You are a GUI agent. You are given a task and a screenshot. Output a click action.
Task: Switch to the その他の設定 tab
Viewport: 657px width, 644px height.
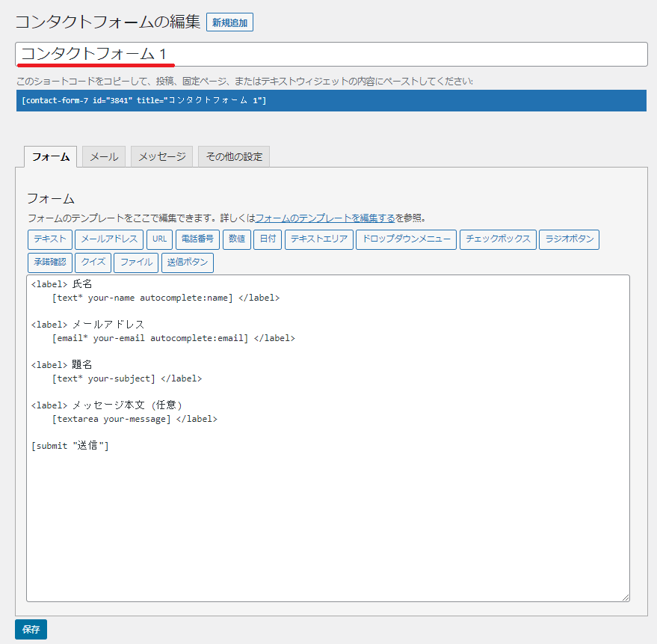point(234,157)
